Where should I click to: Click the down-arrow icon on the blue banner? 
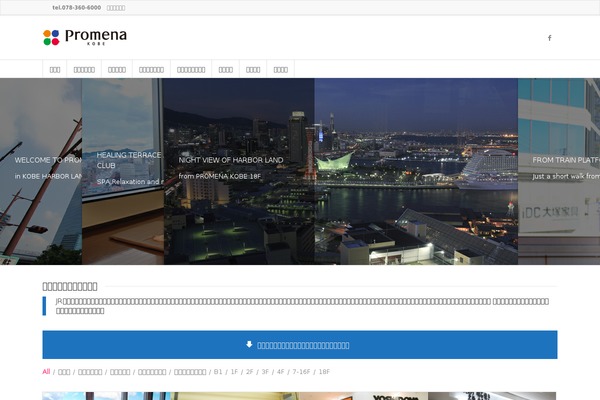[x=249, y=344]
